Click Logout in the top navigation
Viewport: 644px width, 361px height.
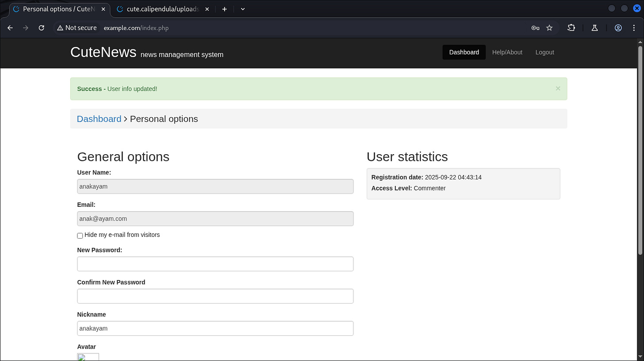[544, 52]
